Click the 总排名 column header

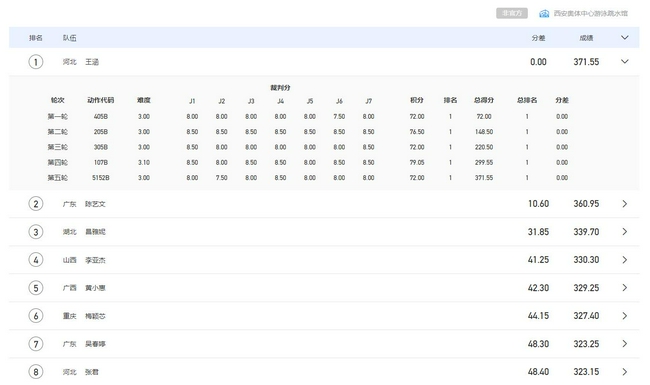tap(527, 100)
